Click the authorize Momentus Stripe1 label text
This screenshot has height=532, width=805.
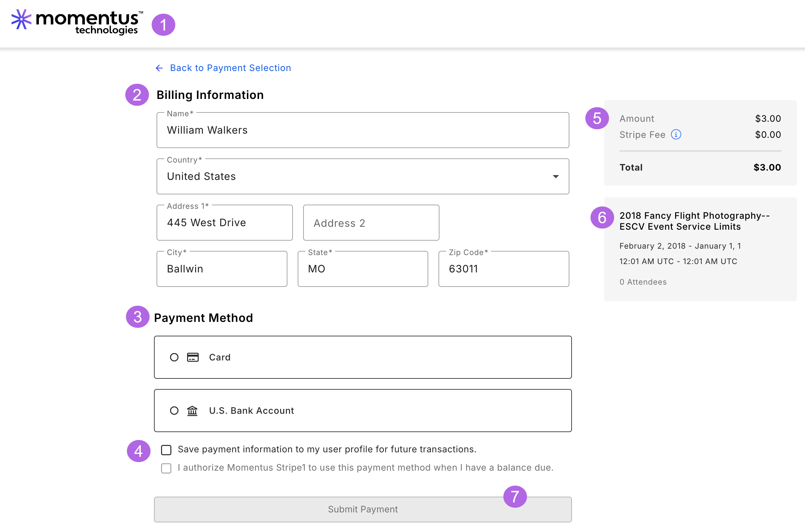click(365, 467)
